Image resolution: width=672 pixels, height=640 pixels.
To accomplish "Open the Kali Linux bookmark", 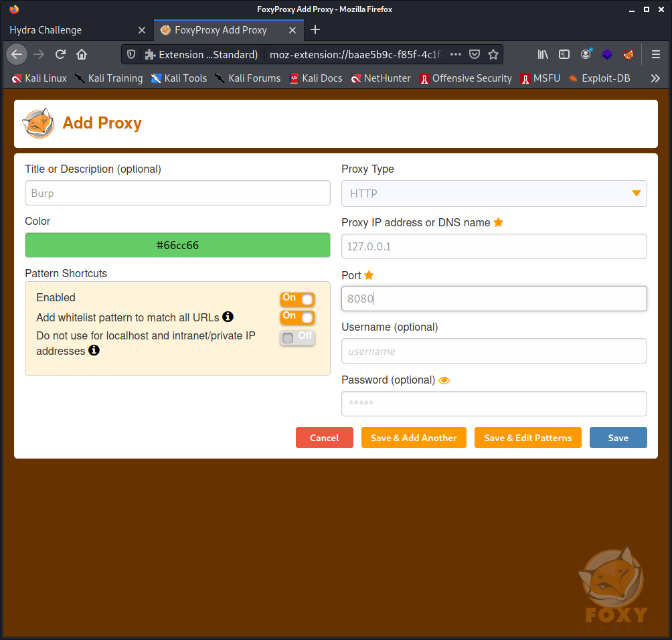I will (x=39, y=78).
